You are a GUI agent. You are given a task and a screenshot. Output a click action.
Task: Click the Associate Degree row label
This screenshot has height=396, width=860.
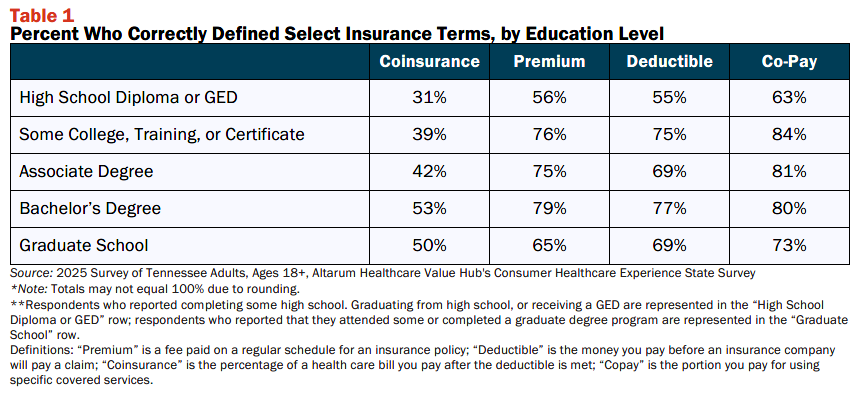click(86, 172)
